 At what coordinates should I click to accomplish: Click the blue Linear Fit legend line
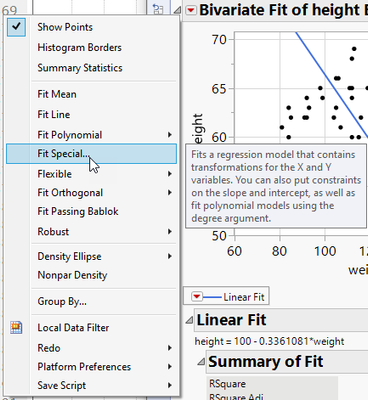[x=212, y=297]
